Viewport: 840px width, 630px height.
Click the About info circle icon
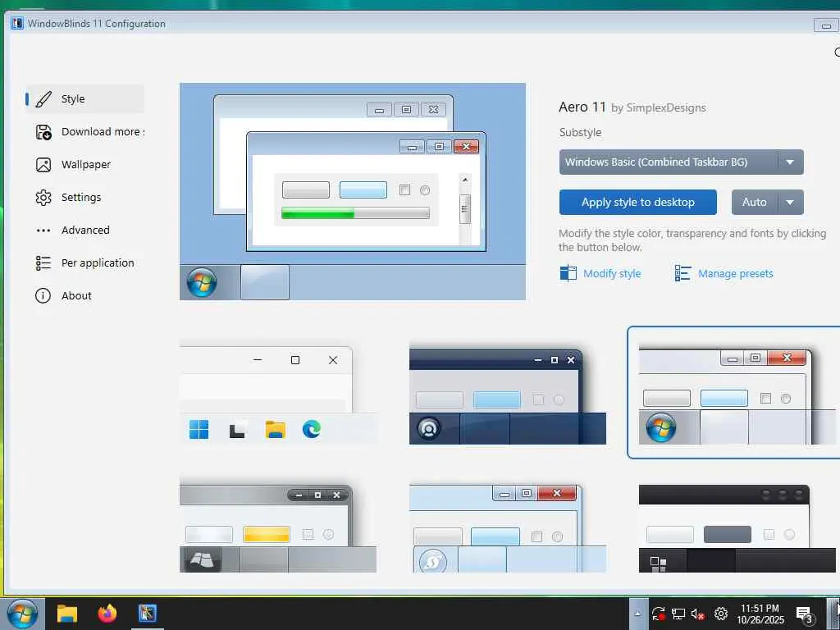point(43,295)
